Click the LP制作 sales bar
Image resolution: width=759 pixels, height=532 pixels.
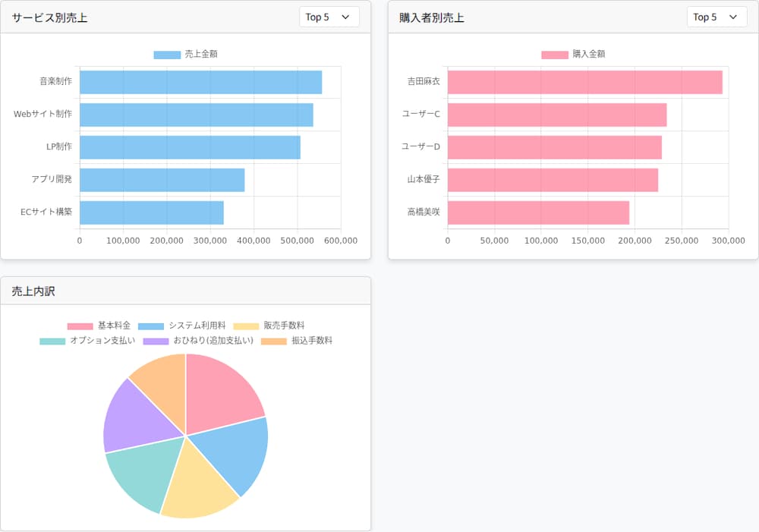point(191,147)
